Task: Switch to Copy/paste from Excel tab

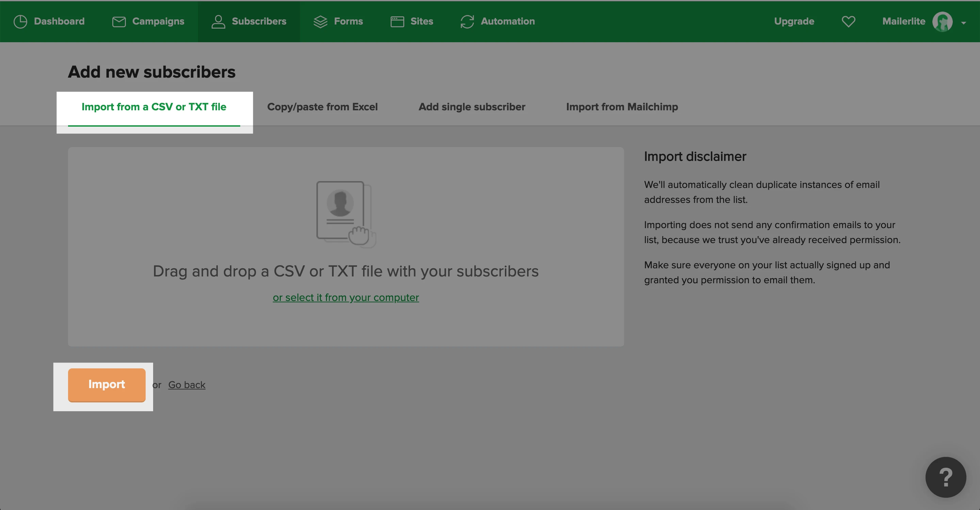Action: click(322, 107)
